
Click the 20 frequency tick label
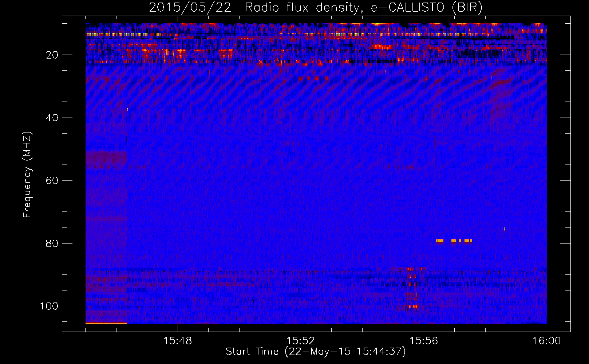pos(52,55)
